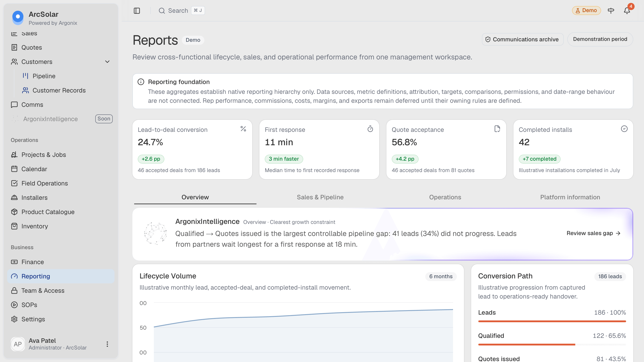Image resolution: width=644 pixels, height=362 pixels.
Task: Click the Comms chat icon
Action: coord(14,105)
